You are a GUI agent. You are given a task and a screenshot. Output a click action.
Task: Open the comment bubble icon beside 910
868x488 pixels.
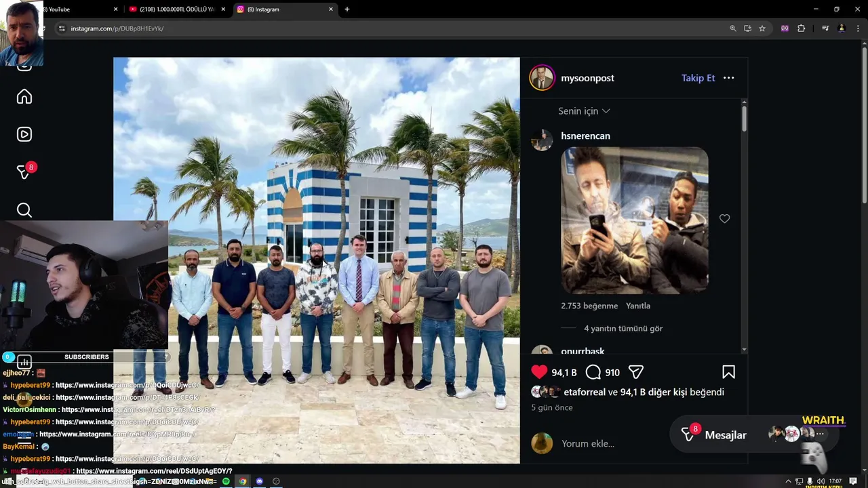pos(593,372)
